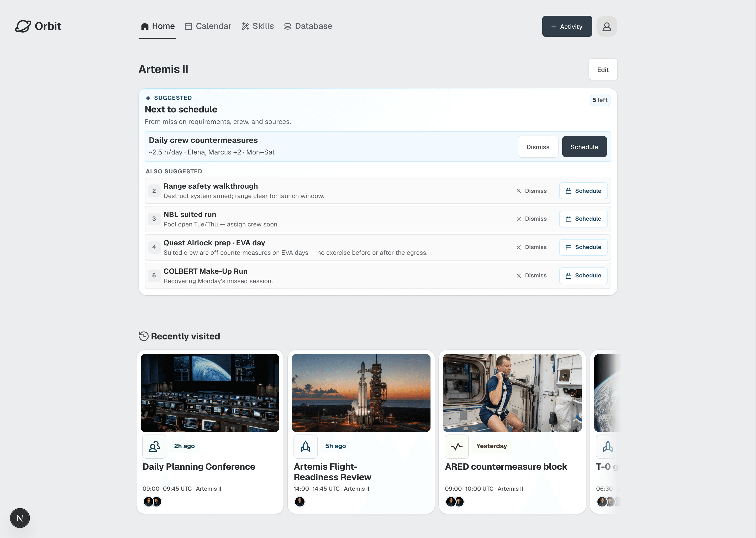
Task: Open Daily Planning Conference title
Action: 199,467
